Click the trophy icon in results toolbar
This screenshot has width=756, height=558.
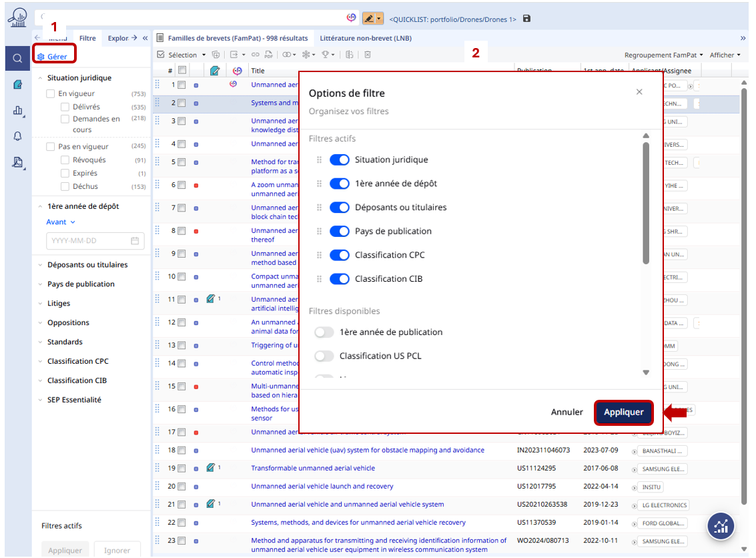click(325, 55)
